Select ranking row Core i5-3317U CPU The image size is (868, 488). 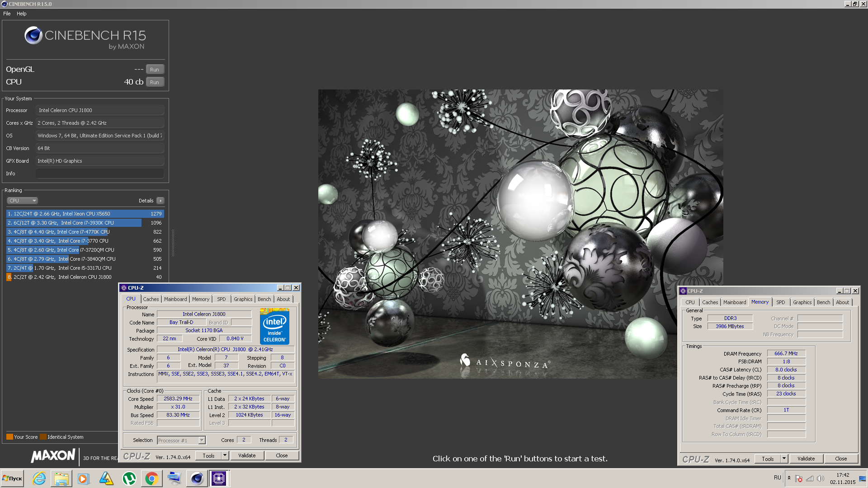(x=85, y=268)
